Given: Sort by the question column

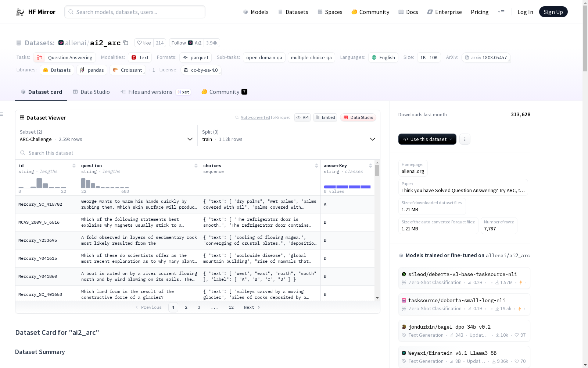Looking at the screenshot, I should tap(196, 166).
